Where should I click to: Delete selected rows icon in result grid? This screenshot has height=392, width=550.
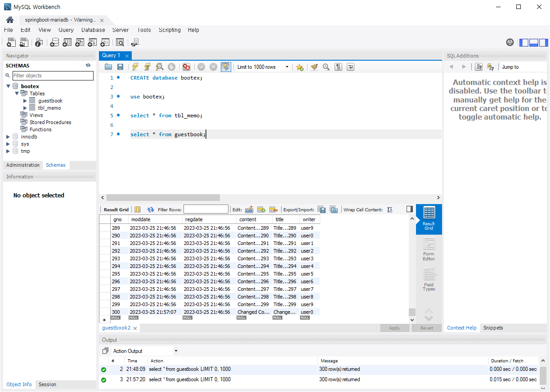[x=273, y=209]
